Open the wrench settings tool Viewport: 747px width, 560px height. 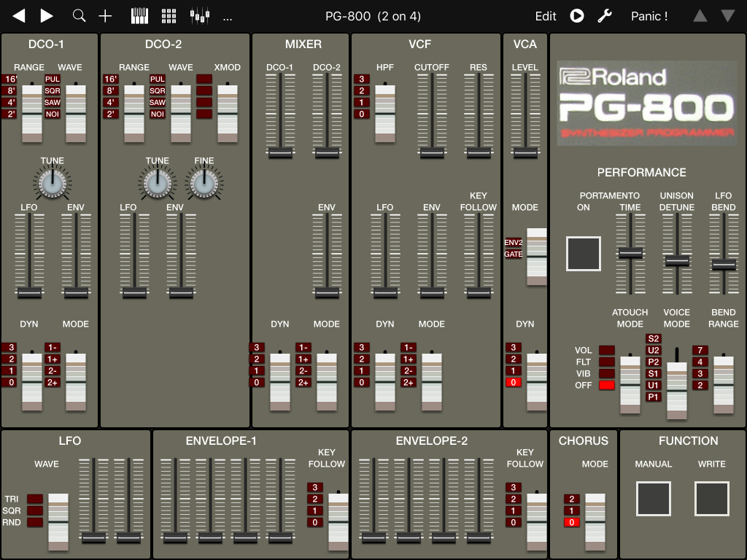(x=605, y=16)
